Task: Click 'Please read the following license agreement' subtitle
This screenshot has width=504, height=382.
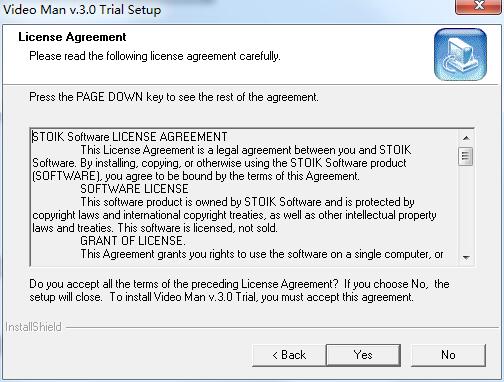Action: [x=155, y=56]
